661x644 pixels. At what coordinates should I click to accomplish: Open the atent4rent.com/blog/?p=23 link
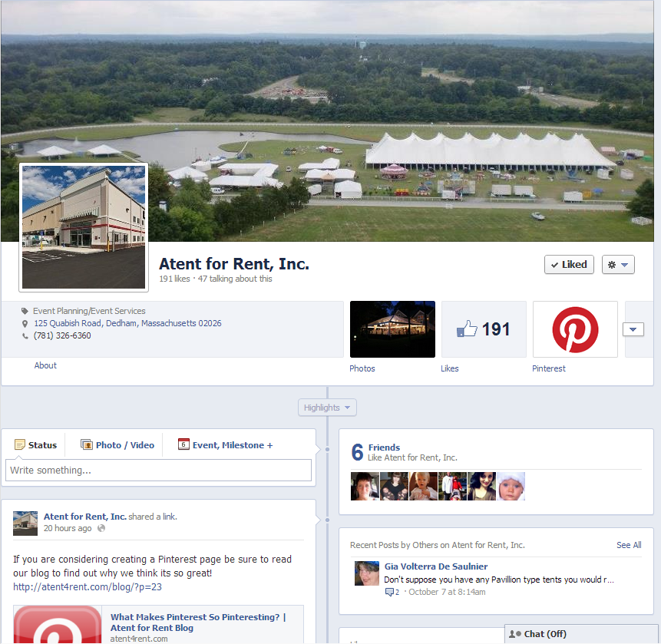pos(88,587)
